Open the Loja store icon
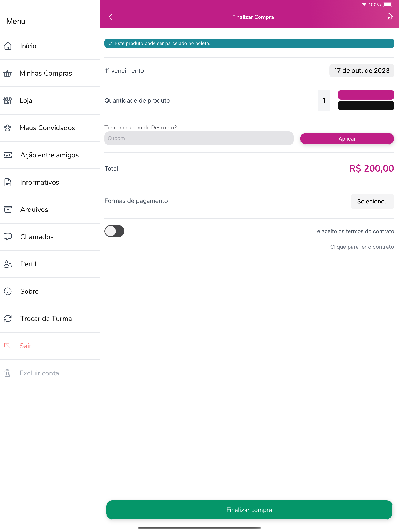The height and width of the screenshot is (532, 399). click(7, 100)
